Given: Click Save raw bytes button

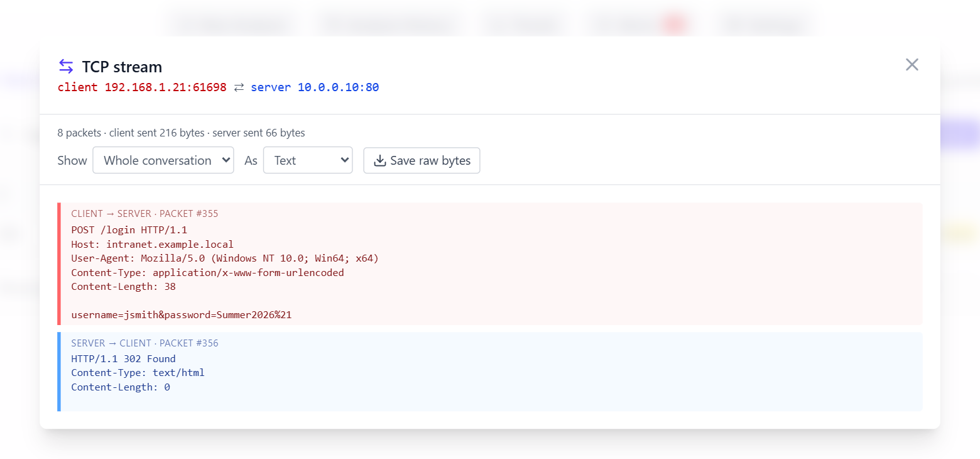Looking at the screenshot, I should [422, 160].
